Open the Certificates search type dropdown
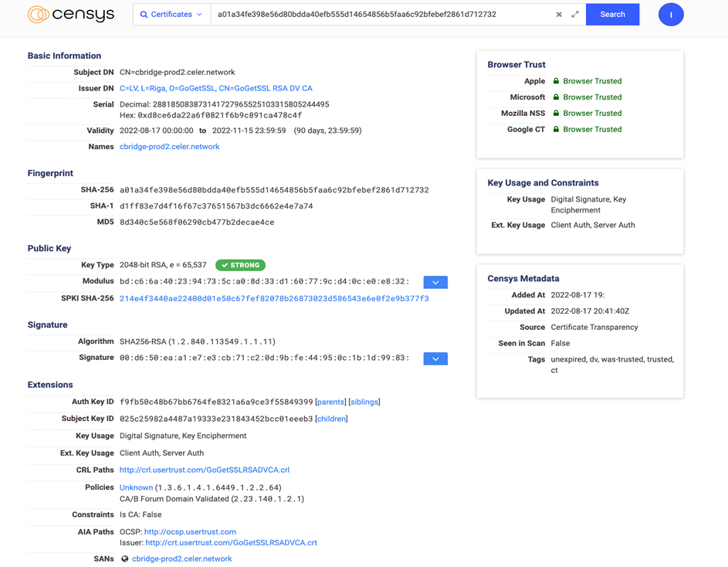The width and height of the screenshot is (728, 567). 172,15
